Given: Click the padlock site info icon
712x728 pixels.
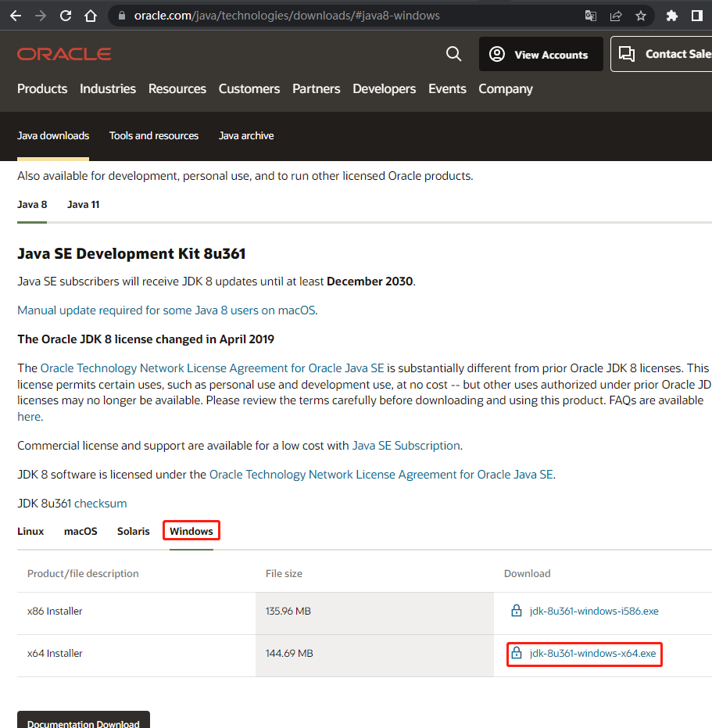Looking at the screenshot, I should (x=122, y=16).
